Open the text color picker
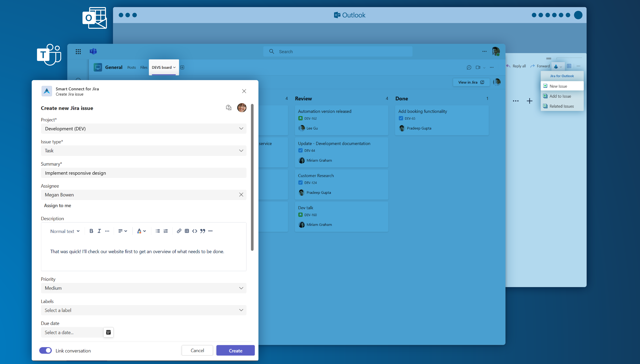The image size is (640, 364). (x=141, y=231)
